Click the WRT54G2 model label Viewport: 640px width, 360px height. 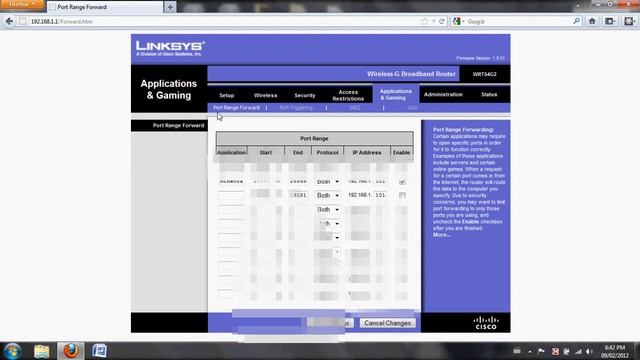[x=484, y=74]
